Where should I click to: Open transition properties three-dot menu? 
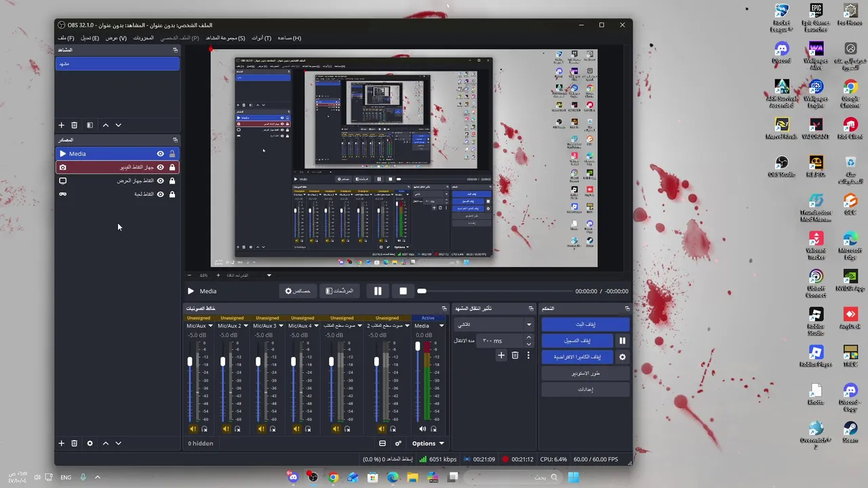[x=528, y=355]
